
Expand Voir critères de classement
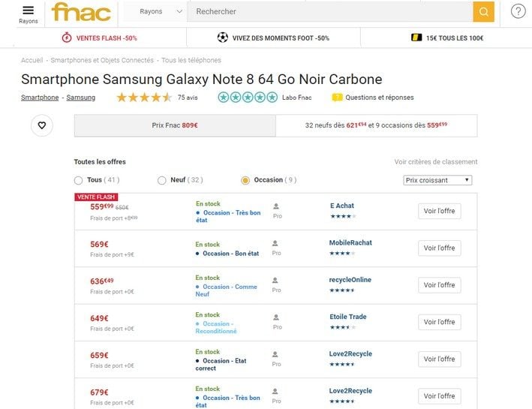[x=436, y=162]
